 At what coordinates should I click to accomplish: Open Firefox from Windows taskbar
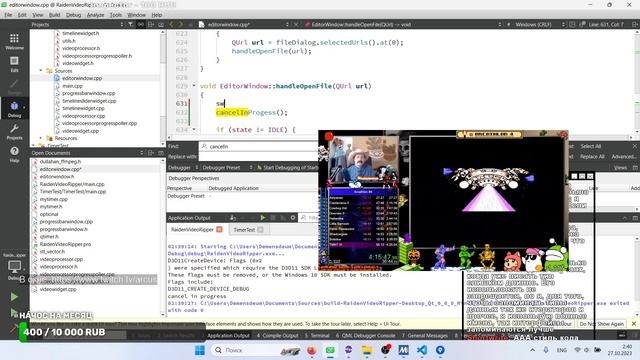pyautogui.click(x=311, y=350)
